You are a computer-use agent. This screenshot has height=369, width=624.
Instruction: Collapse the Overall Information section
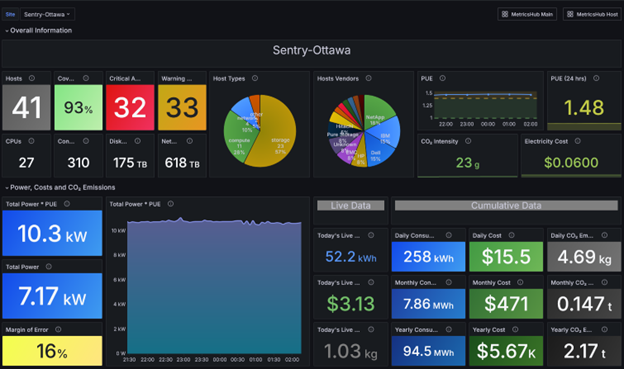[x=39, y=30]
